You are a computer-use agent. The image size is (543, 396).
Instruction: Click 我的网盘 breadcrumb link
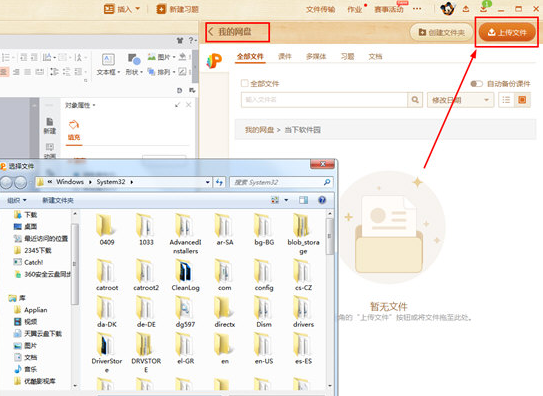pyautogui.click(x=259, y=130)
